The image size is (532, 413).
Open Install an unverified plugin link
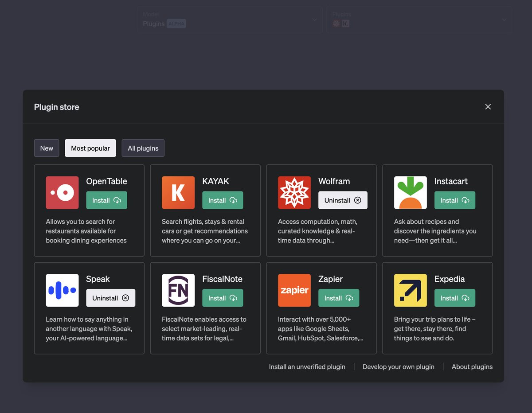pos(307,366)
